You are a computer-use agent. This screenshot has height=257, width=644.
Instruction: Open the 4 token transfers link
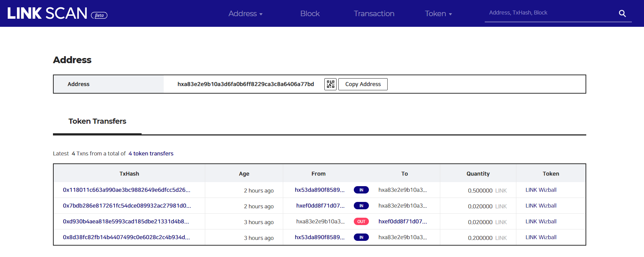(151, 153)
